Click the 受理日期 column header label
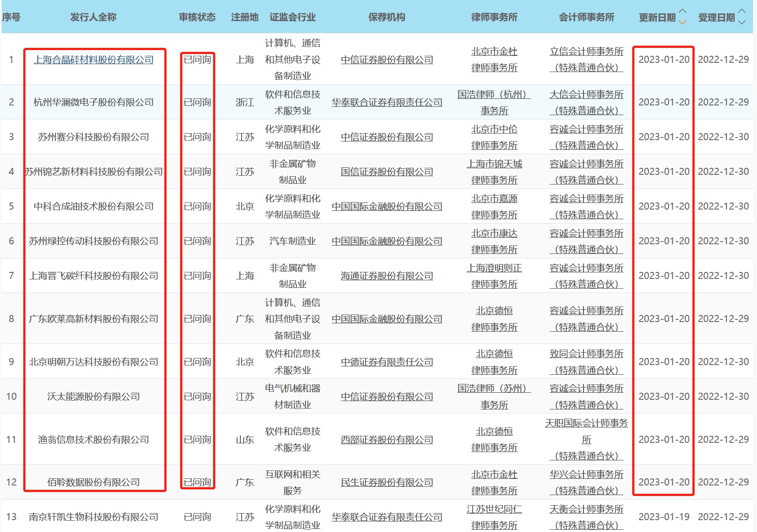Viewport: 757px width, 532px height. point(717,18)
